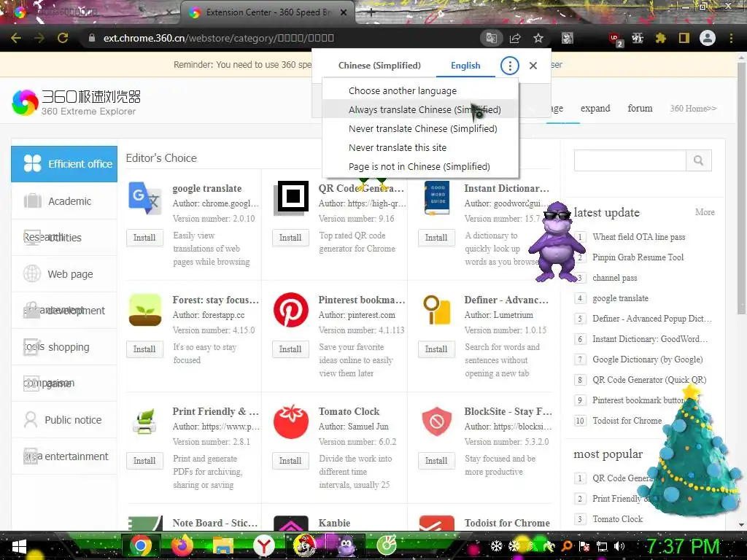
Task: Click the volume speaker tray icon
Action: tap(619, 546)
